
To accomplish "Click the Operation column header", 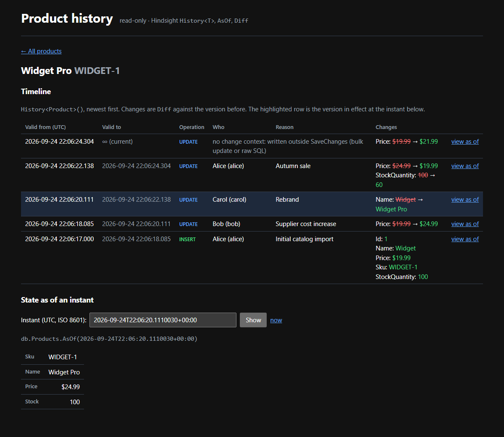I will [x=192, y=127].
